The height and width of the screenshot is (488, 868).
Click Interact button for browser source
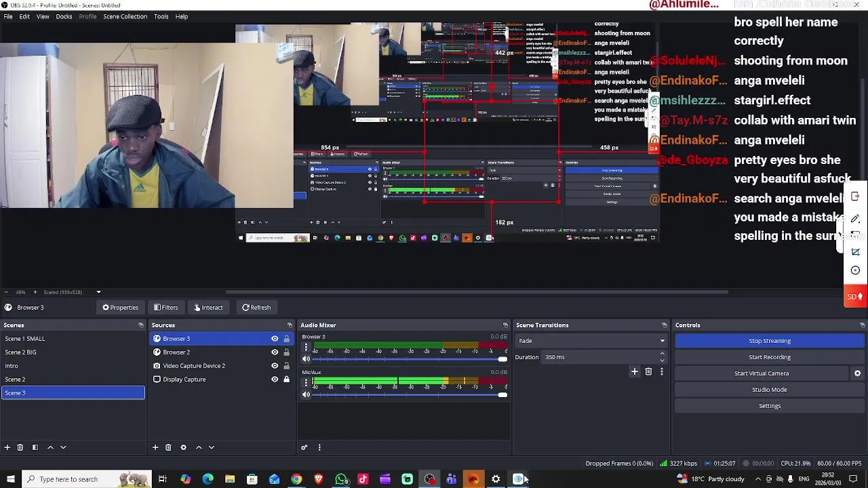tap(208, 308)
